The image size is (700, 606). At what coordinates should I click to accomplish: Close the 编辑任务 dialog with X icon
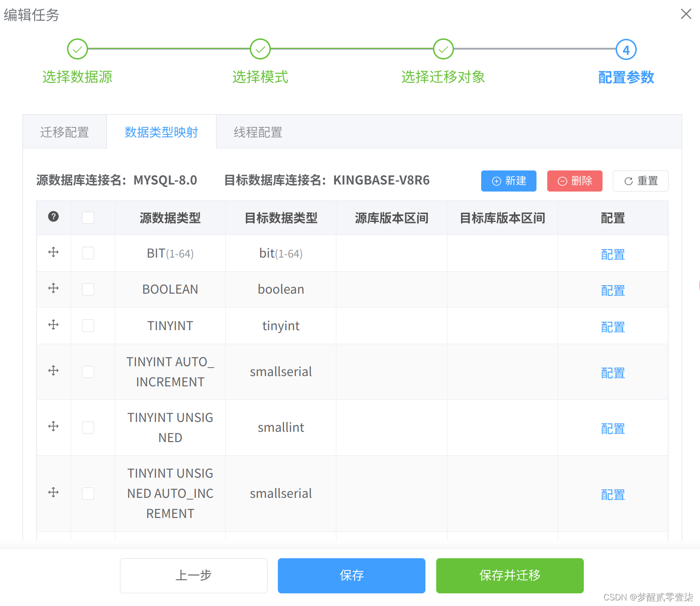click(x=686, y=14)
